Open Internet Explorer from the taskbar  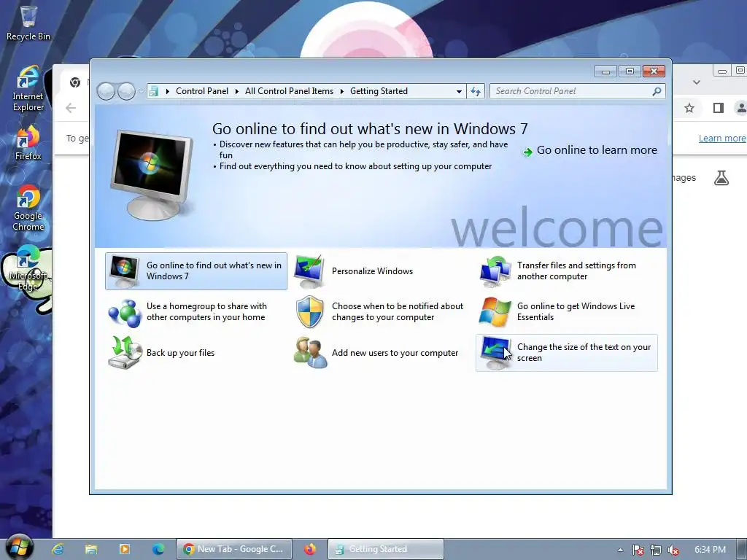pyautogui.click(x=58, y=549)
